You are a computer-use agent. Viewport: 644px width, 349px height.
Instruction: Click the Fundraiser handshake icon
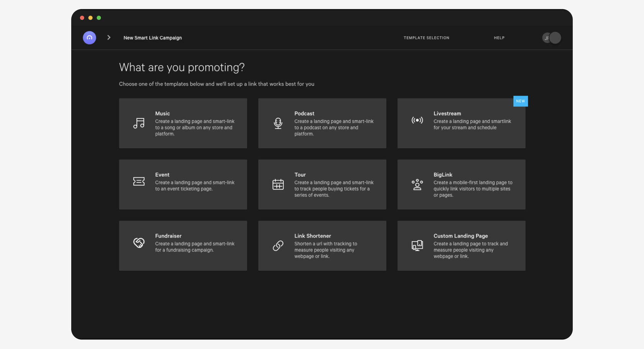click(x=139, y=242)
